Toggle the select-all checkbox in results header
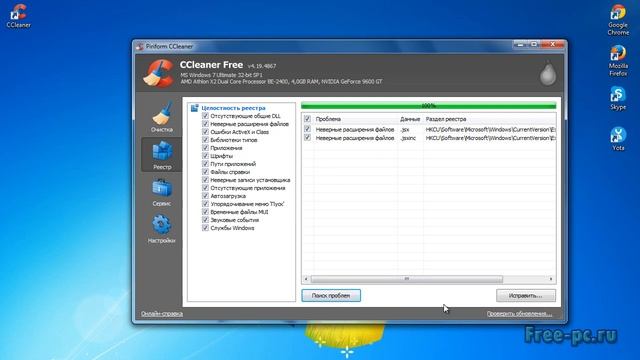The width and height of the screenshot is (640, 360). point(307,119)
